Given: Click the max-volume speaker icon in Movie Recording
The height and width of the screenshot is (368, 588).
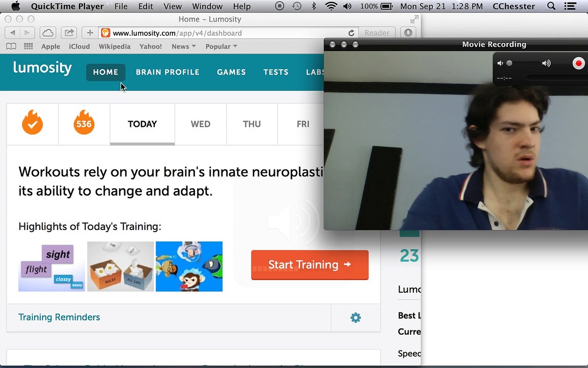Looking at the screenshot, I should pos(546,63).
